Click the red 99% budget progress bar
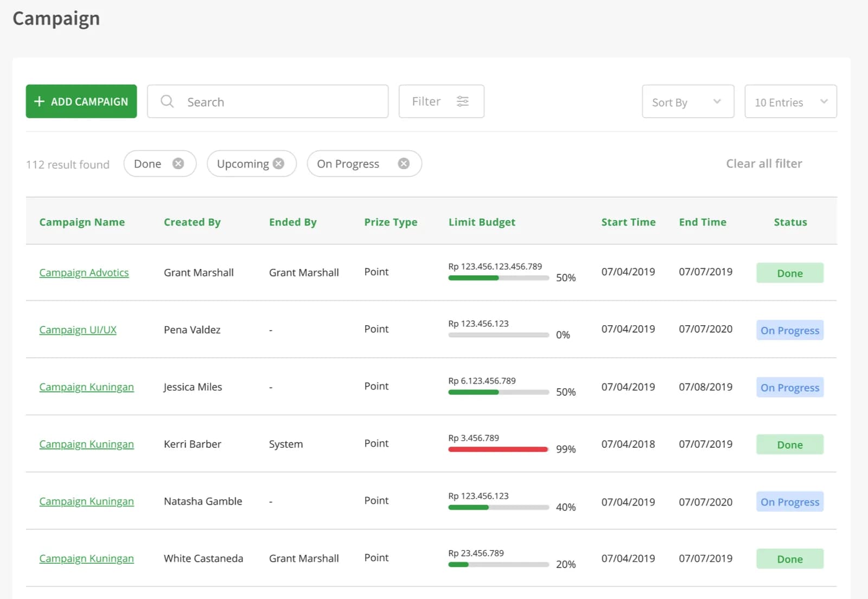The height and width of the screenshot is (599, 868). click(x=499, y=449)
